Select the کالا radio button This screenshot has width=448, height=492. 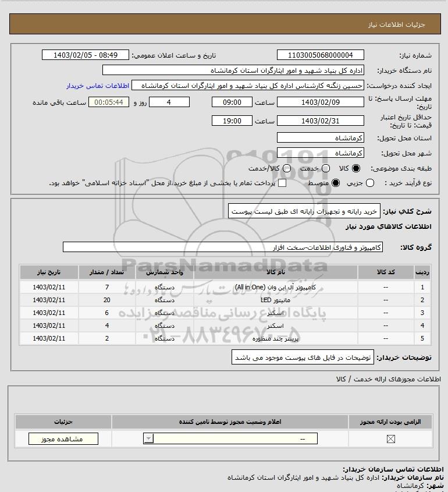tap(356, 168)
